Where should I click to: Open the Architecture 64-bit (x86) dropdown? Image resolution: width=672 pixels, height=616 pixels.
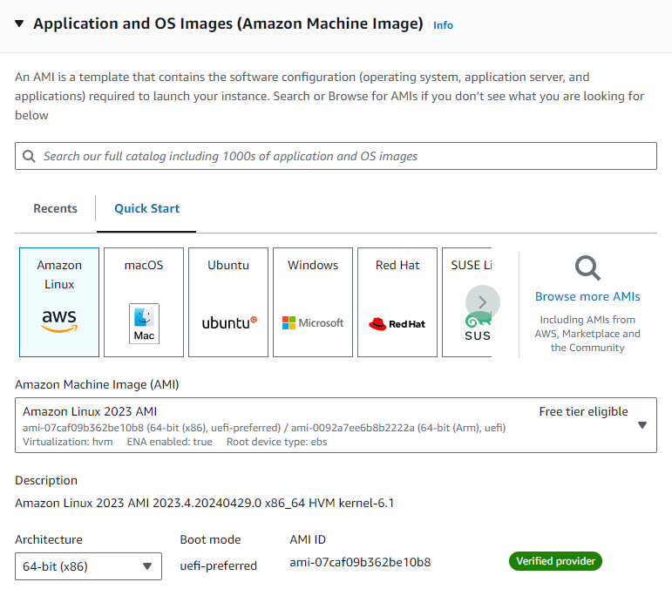point(88,566)
